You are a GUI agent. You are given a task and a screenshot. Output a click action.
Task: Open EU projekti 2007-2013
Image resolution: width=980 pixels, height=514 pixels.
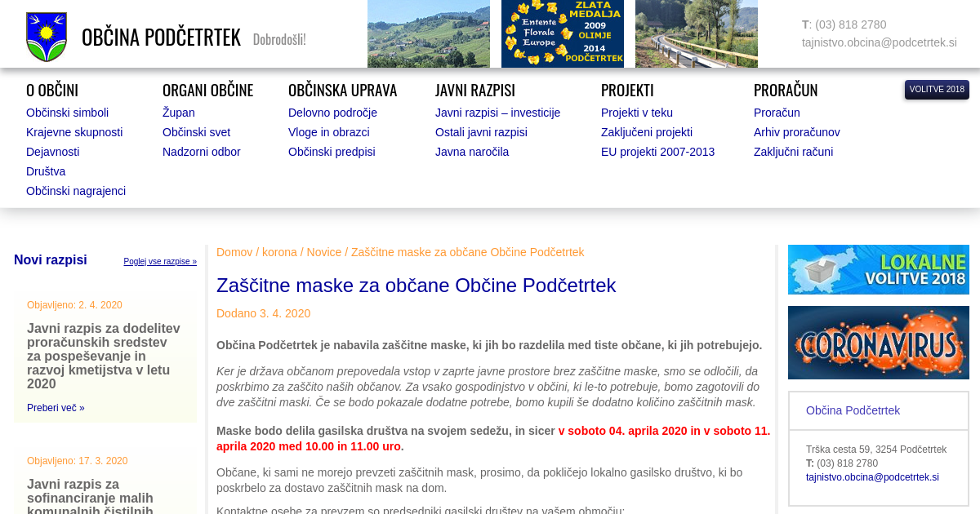click(657, 152)
